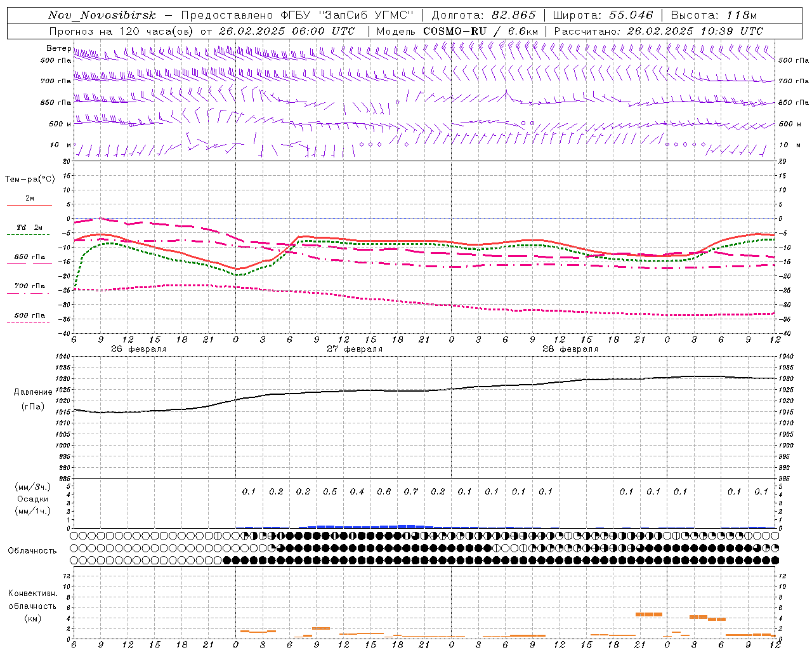Click the '(мм/3ч.)' precipitation unit label
This screenshot has height=650, width=812.
pyautogui.click(x=33, y=487)
